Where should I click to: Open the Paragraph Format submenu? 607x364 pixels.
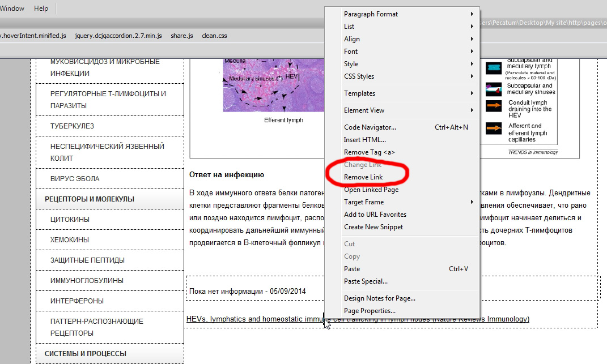[x=371, y=14]
